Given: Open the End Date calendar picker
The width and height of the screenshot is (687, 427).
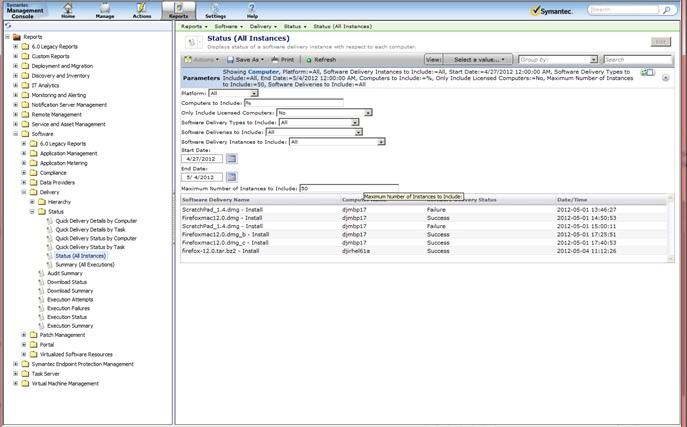Looking at the screenshot, I should point(232,177).
